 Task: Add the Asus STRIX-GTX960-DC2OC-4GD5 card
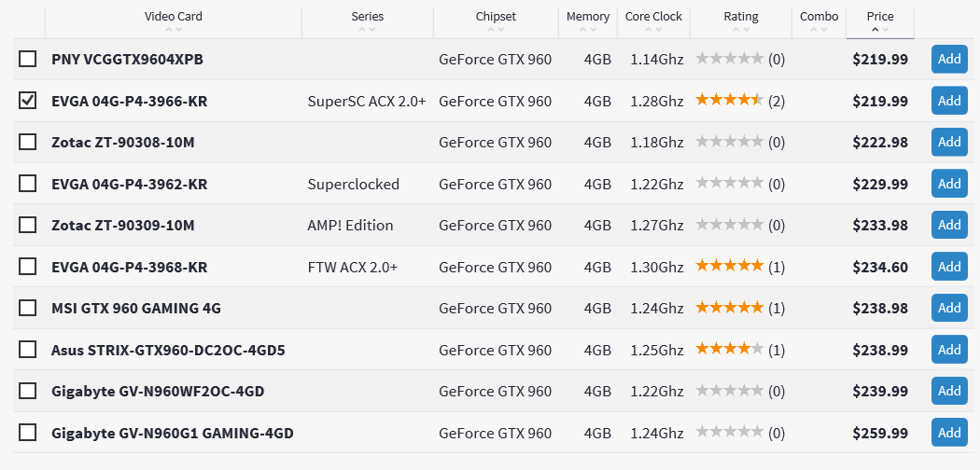949,350
